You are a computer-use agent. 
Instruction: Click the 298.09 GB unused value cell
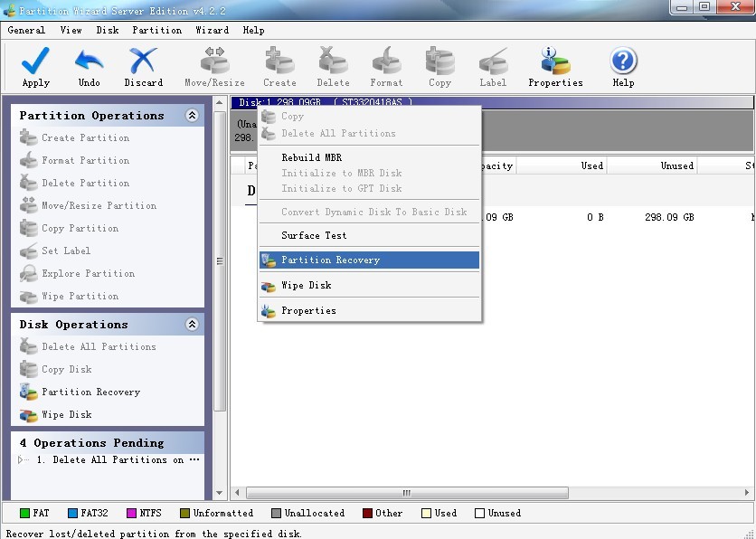pyautogui.click(x=669, y=217)
